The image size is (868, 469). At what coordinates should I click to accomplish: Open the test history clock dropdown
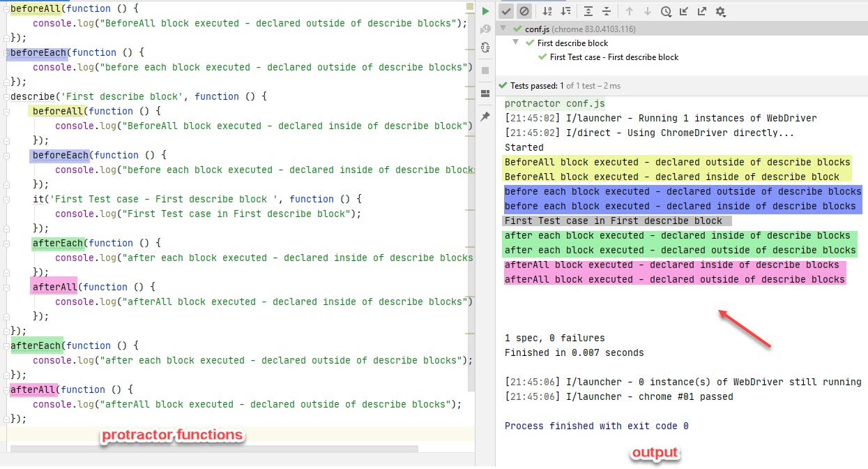666,11
